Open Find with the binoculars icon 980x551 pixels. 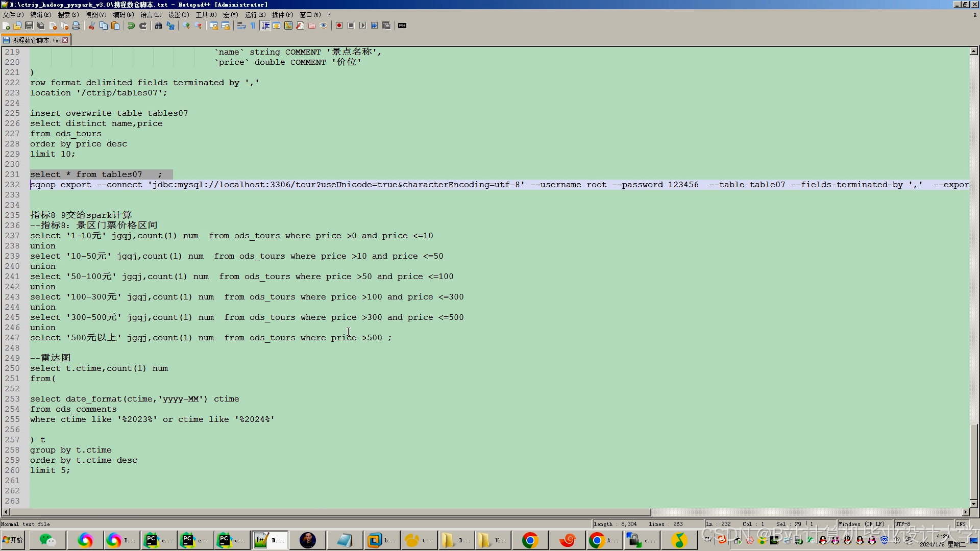[158, 26]
